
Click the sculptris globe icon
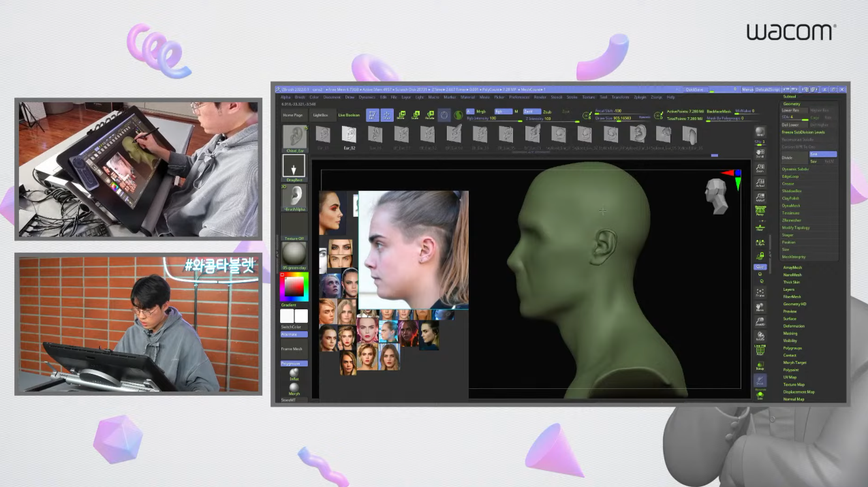pos(459,115)
